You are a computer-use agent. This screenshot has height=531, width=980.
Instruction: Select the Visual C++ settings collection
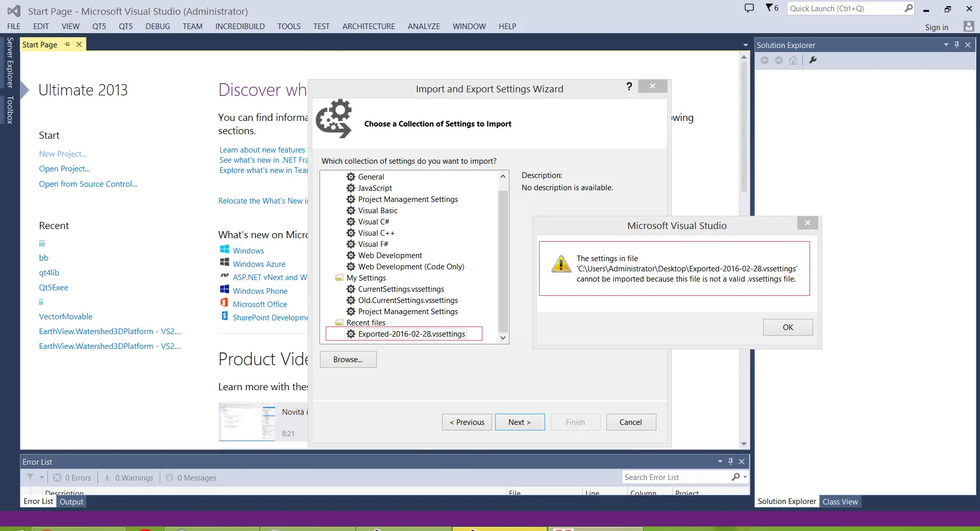click(376, 233)
